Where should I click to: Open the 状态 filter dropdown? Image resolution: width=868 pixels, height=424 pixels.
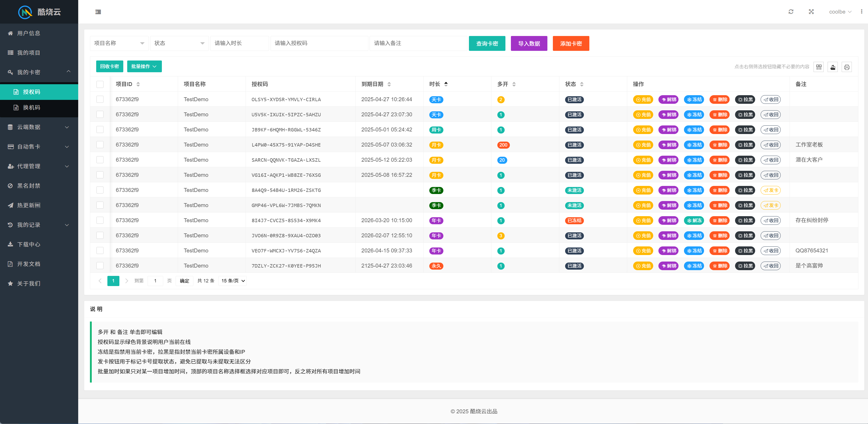(x=179, y=43)
